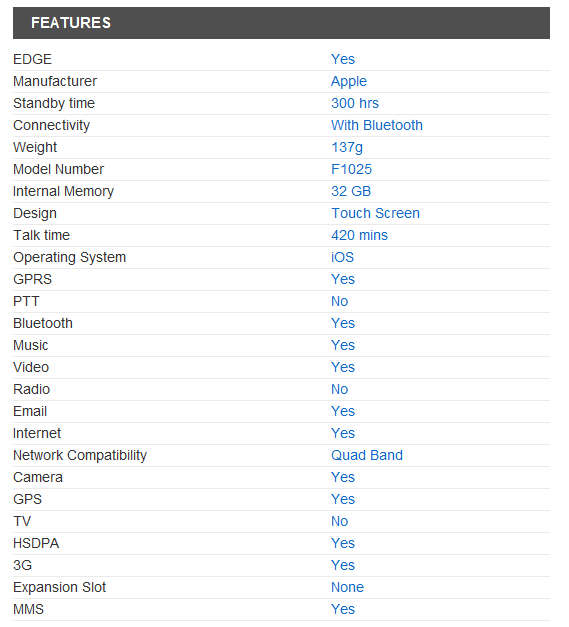Click the No value for TV
Screen dimensions: 569x627
pos(339,521)
